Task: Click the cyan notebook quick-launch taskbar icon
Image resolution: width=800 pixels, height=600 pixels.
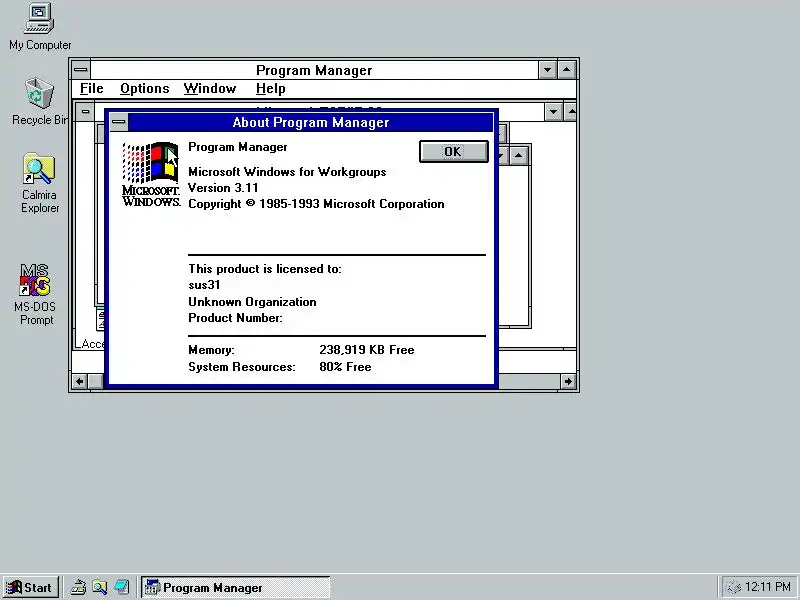Action: [121, 587]
